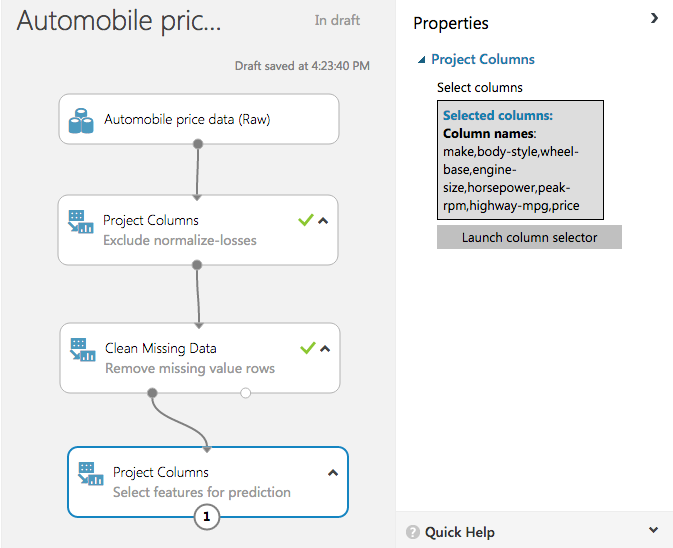
Task: Click the Project Columns heading link
Action: [x=483, y=59]
